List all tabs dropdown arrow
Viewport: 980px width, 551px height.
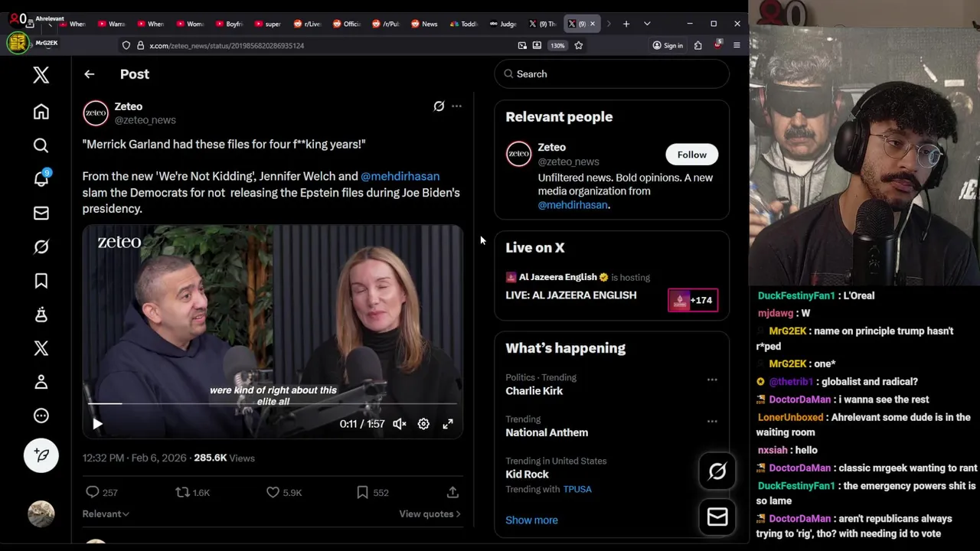(647, 24)
